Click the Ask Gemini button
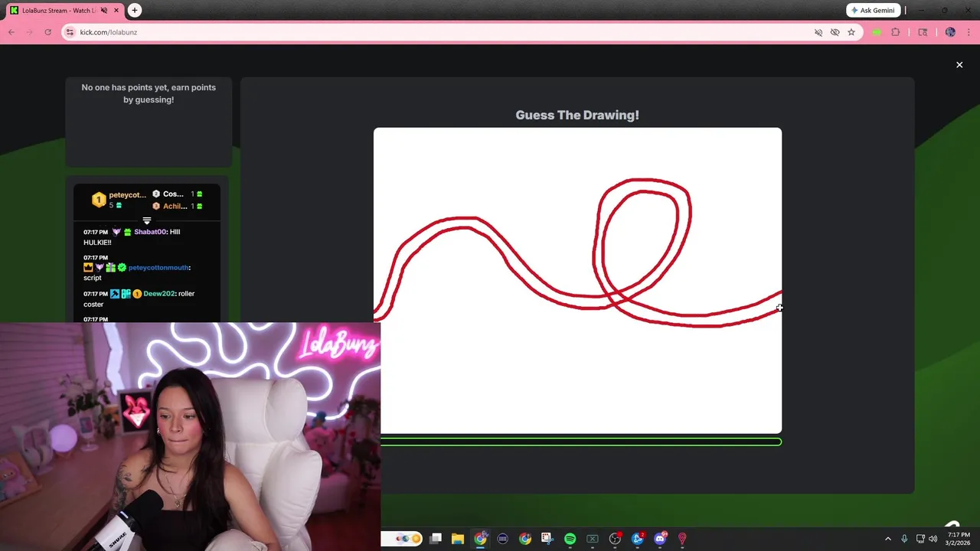The height and width of the screenshot is (551, 980). [x=873, y=10]
